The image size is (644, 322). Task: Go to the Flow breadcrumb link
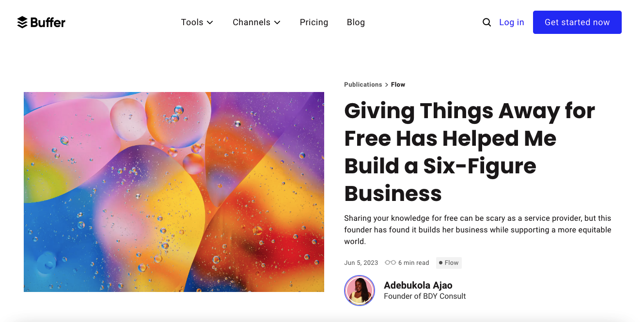pos(398,84)
